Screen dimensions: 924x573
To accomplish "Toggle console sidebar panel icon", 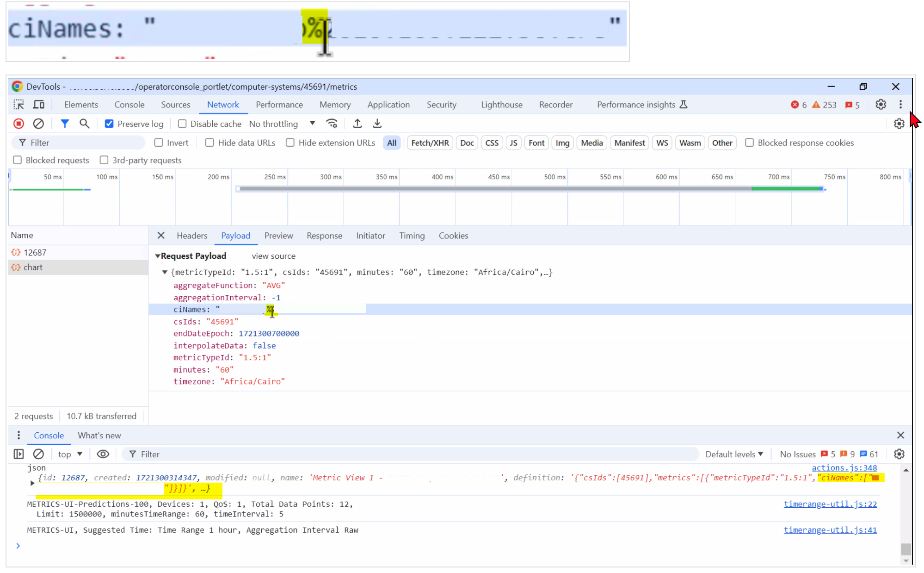I will [18, 454].
